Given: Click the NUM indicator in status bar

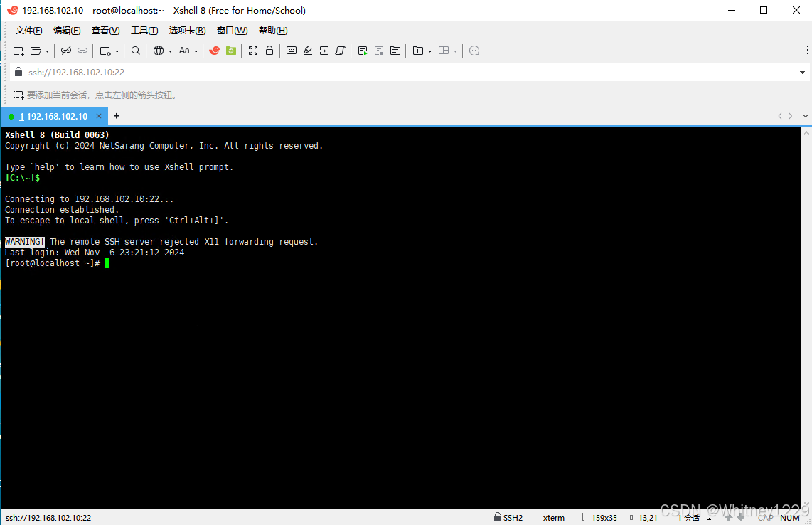Looking at the screenshot, I should [790, 518].
